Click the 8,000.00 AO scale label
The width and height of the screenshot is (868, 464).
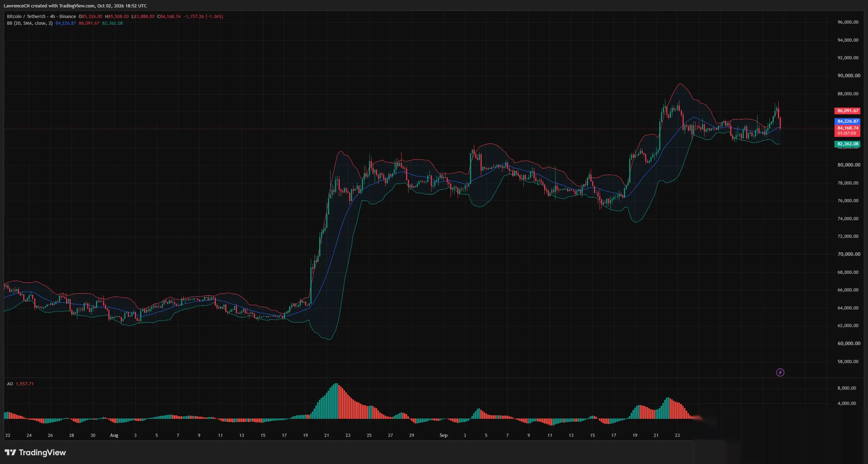click(x=847, y=388)
